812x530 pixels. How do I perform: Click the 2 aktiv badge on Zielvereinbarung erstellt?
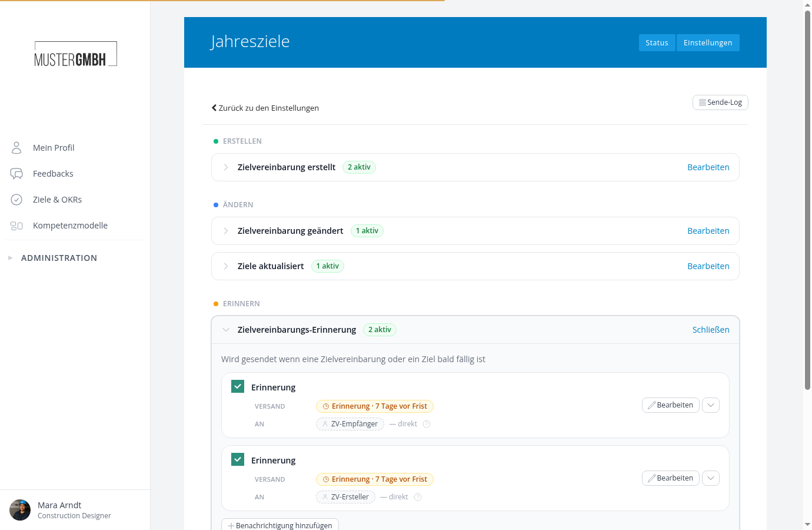(359, 167)
